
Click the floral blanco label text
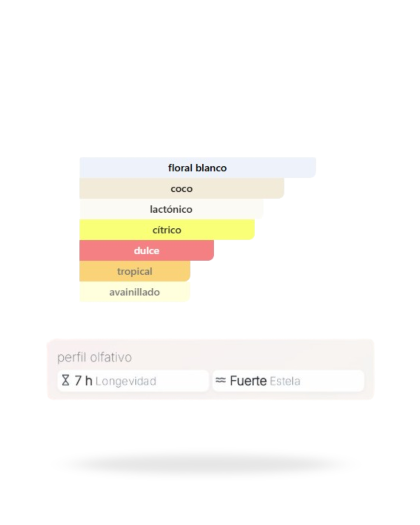(x=197, y=168)
